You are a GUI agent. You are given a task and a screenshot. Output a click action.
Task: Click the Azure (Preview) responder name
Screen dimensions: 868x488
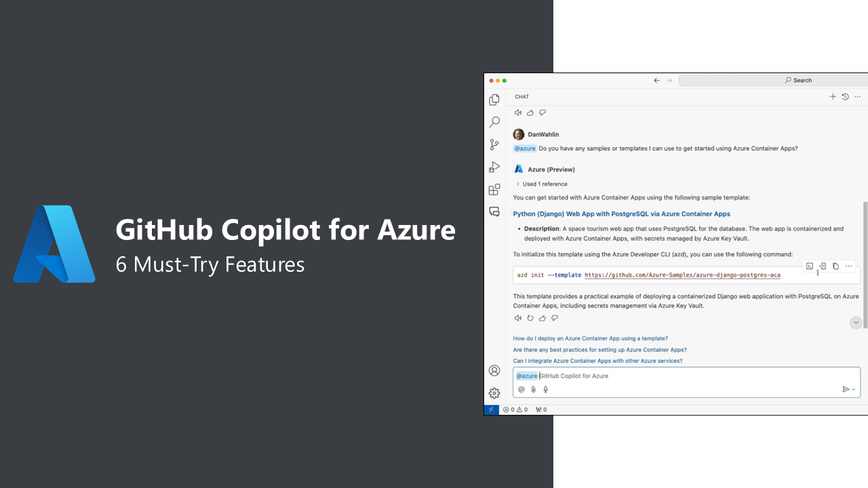tap(551, 169)
